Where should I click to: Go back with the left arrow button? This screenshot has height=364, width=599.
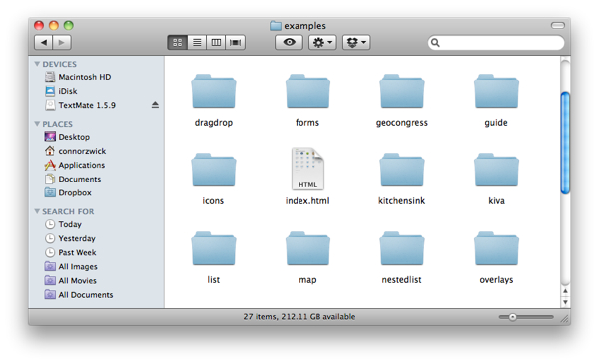44,42
